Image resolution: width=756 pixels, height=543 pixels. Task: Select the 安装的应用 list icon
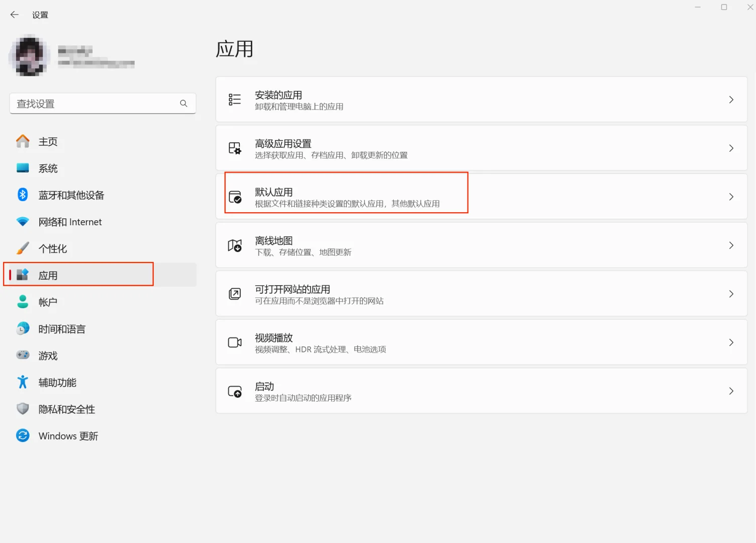coord(234,100)
